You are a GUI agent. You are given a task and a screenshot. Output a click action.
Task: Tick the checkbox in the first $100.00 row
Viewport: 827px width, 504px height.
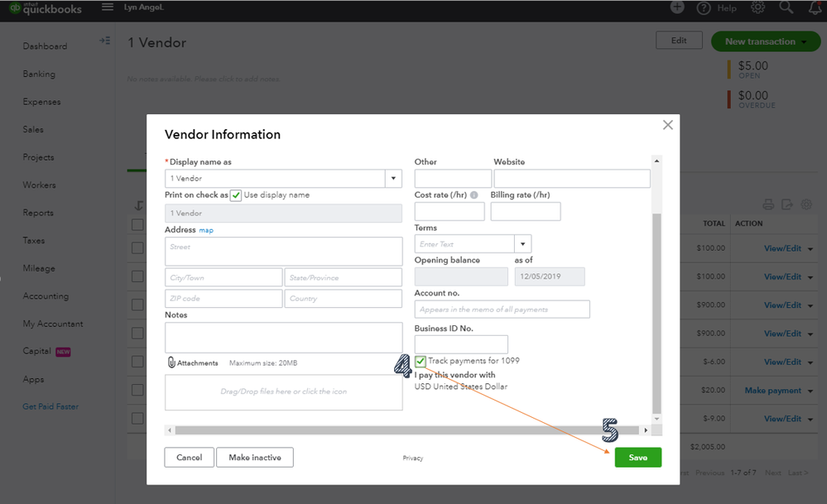click(x=137, y=247)
